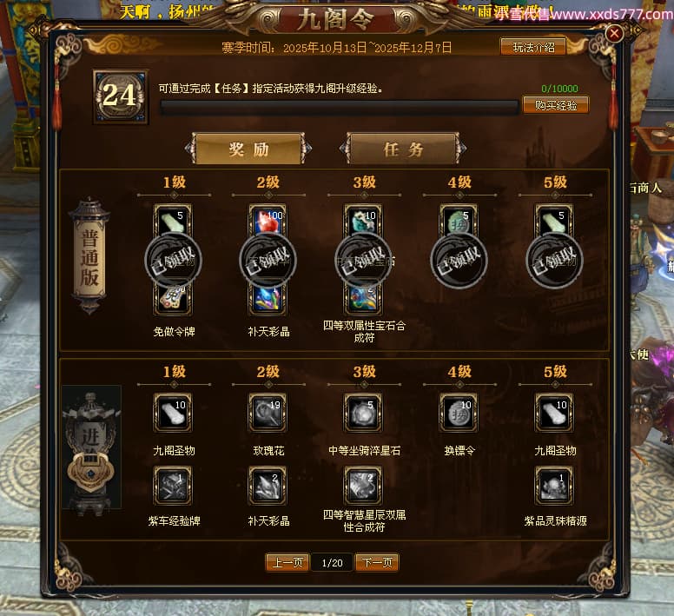
Task: Go to next page with 下一页
Action: pyautogui.click(x=377, y=562)
